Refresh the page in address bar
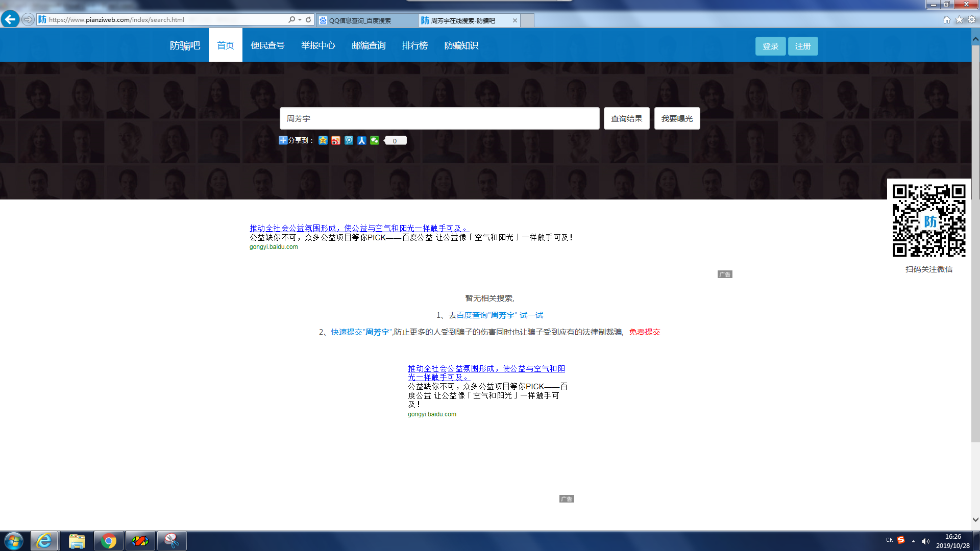980x551 pixels. tap(308, 19)
